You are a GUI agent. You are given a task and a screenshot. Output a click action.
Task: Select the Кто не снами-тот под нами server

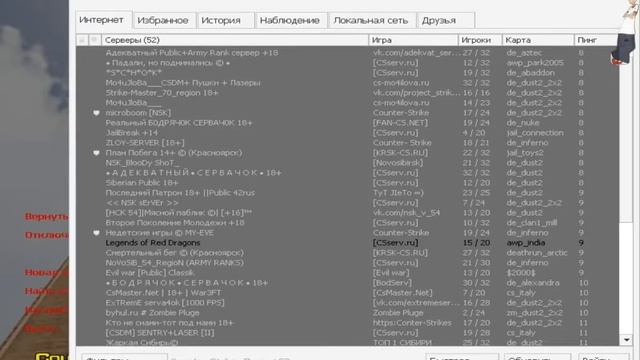pyautogui.click(x=347, y=323)
